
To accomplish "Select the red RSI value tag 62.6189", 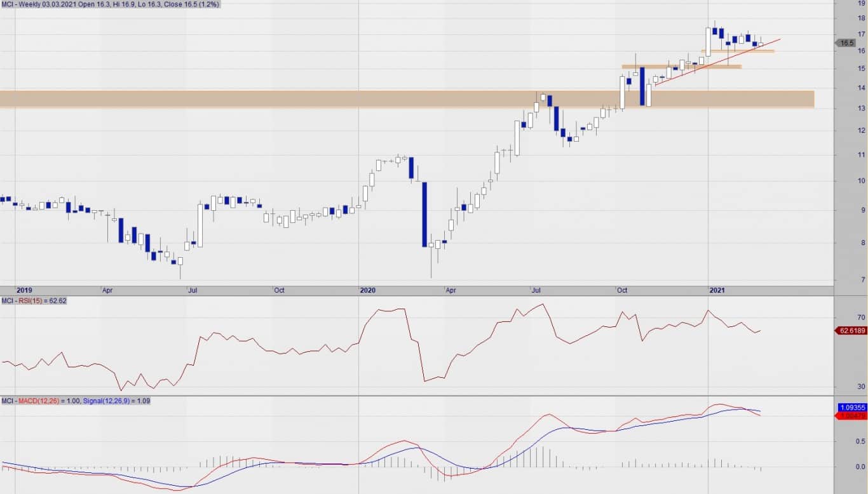I will click(x=851, y=331).
